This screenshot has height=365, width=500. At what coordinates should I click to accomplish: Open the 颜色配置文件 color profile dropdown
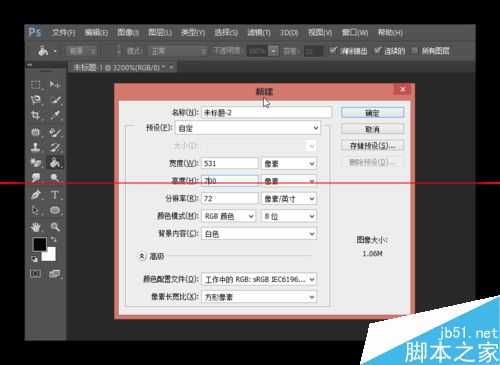click(259, 279)
